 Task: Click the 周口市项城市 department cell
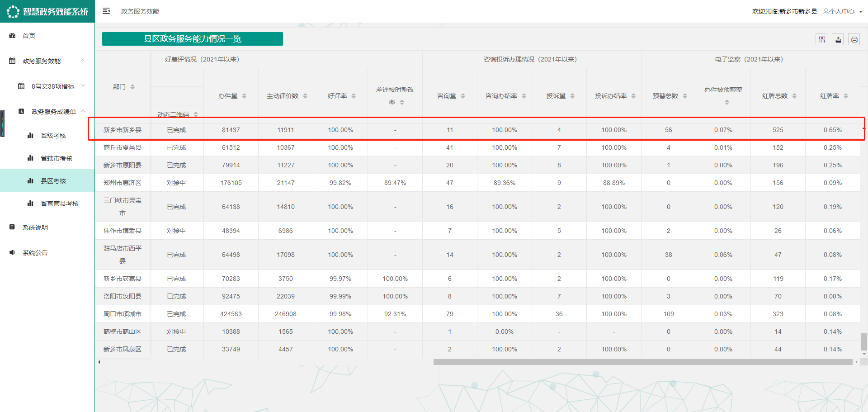coord(123,314)
